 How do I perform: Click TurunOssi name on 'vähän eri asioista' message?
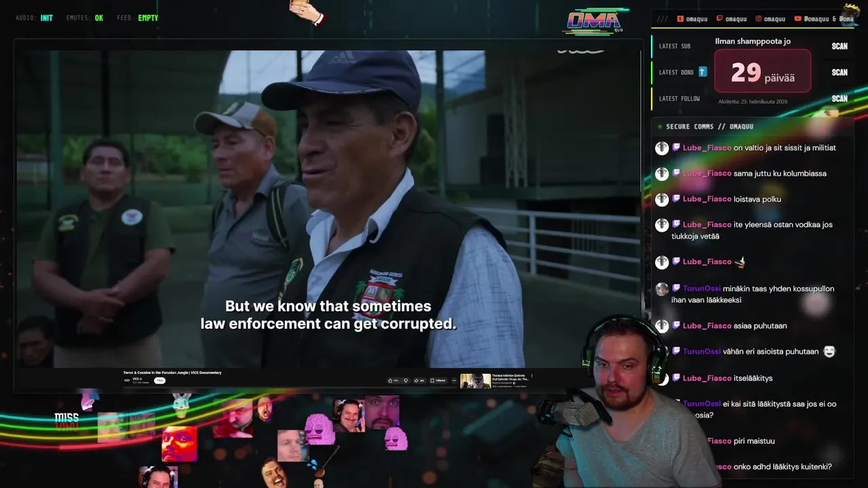[x=703, y=352]
